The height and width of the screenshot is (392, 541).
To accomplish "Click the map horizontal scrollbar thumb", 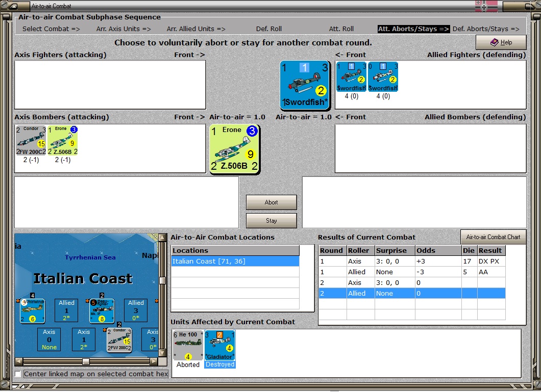I will click(x=86, y=361).
